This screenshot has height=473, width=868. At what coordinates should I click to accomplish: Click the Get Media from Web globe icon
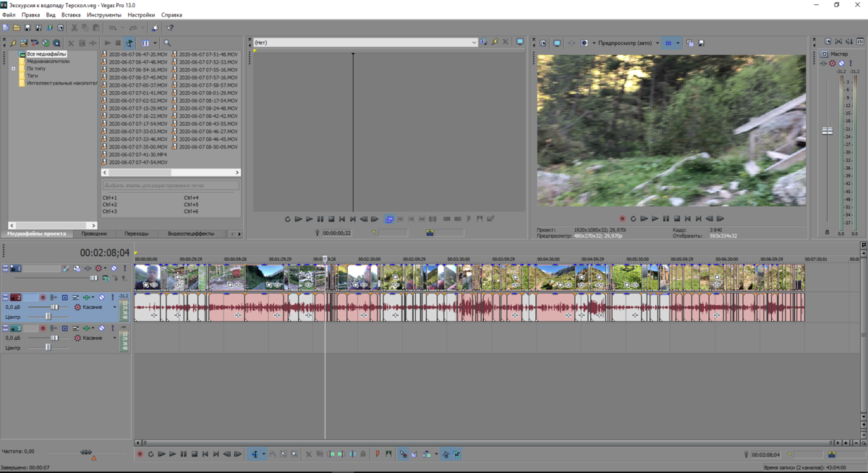pyautogui.click(x=56, y=43)
